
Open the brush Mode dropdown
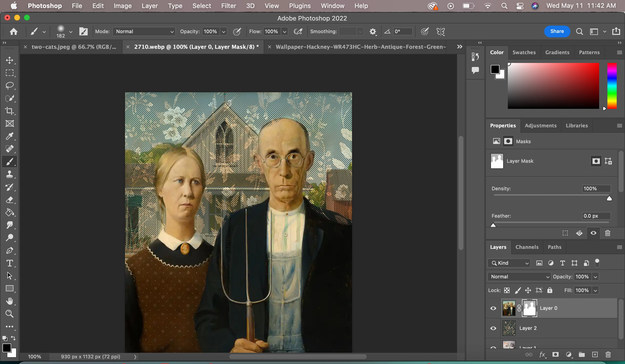click(144, 31)
